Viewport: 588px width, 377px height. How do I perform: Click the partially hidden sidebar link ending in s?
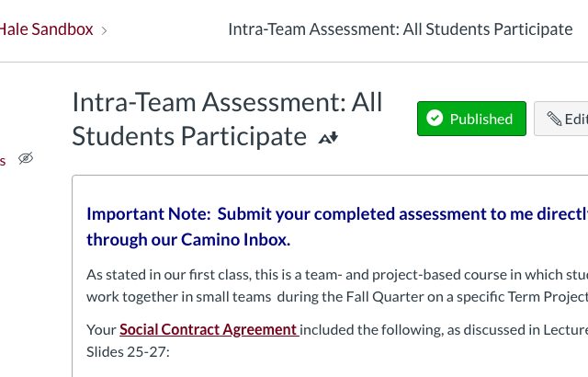click(x=3, y=161)
